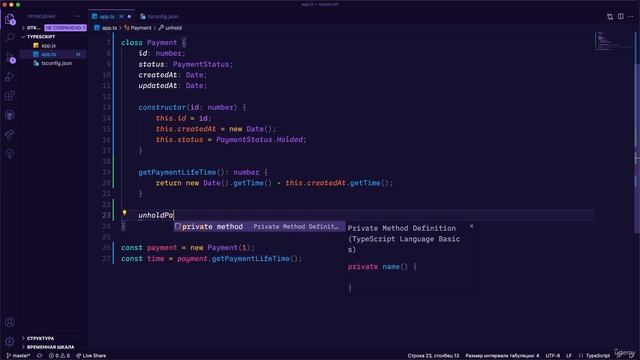Open Explorer panel more actions ellipsis

click(78, 17)
